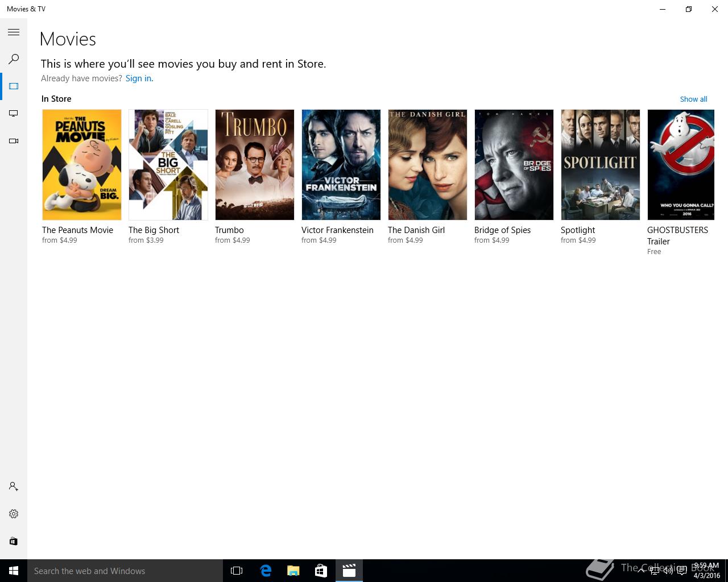Open Task View on the taskbar
The height and width of the screenshot is (582, 728).
pyautogui.click(x=237, y=571)
